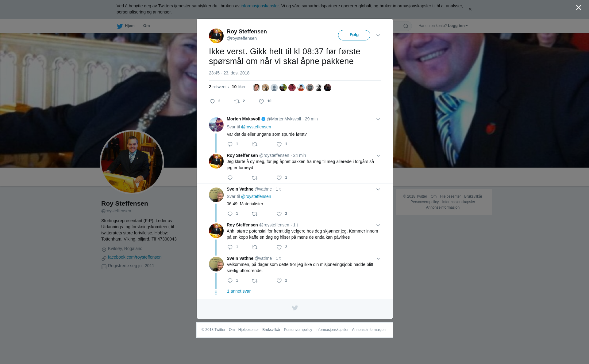
Task: Open the informasjonskapsler link in the banner
Action: pos(260,6)
